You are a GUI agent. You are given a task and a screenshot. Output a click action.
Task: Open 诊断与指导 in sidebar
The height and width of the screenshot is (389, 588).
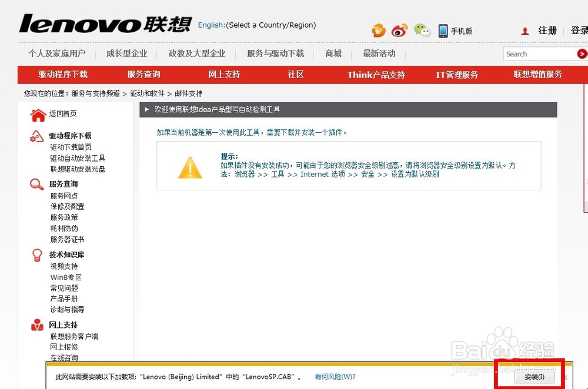point(67,310)
